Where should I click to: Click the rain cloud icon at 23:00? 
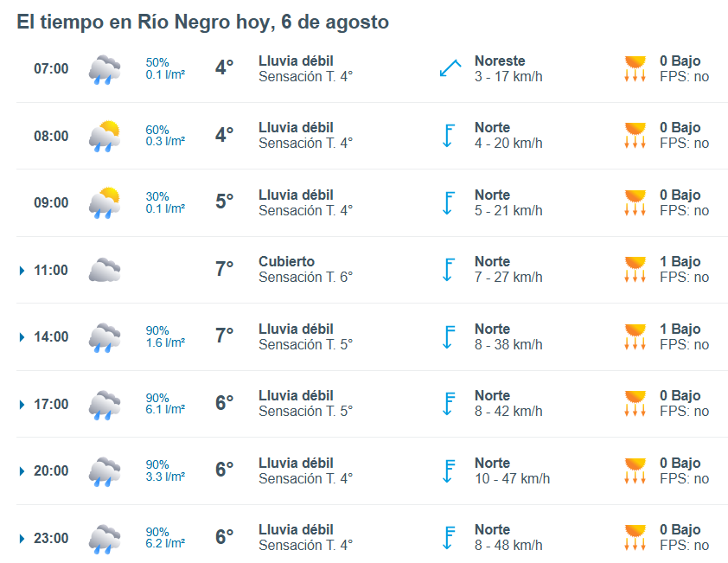point(105,539)
